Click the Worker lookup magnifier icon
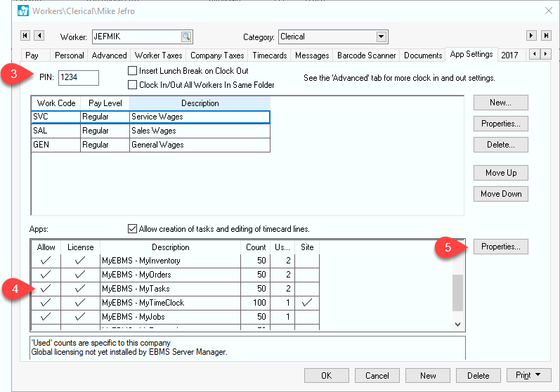This screenshot has height=392, width=560. (185, 37)
